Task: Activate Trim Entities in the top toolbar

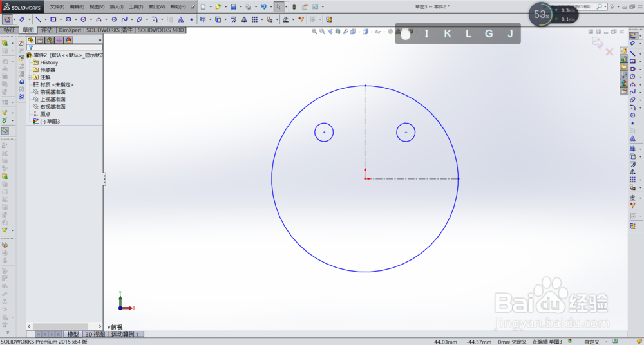Action: [x=202, y=19]
